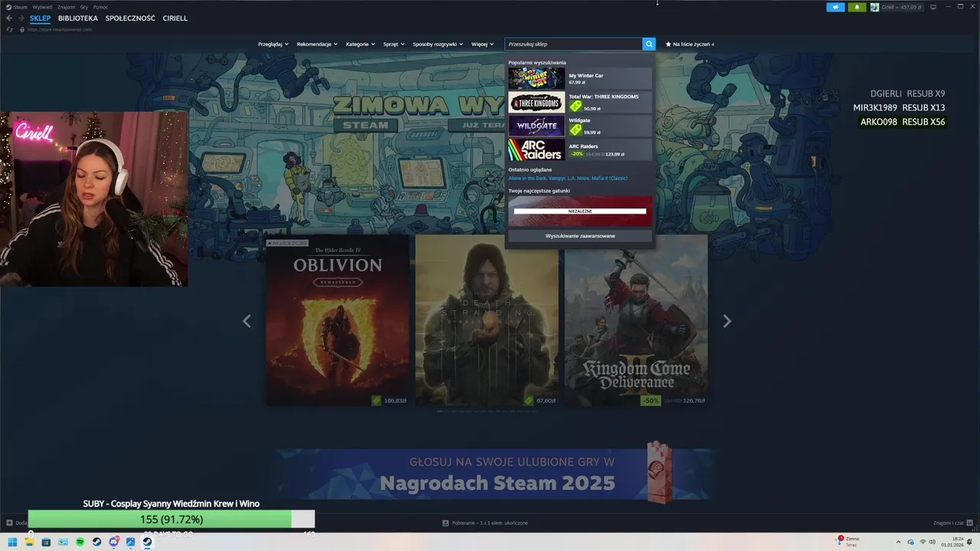The width and height of the screenshot is (980, 551).
Task: Click the volume speaker tray icon
Action: click(x=933, y=542)
